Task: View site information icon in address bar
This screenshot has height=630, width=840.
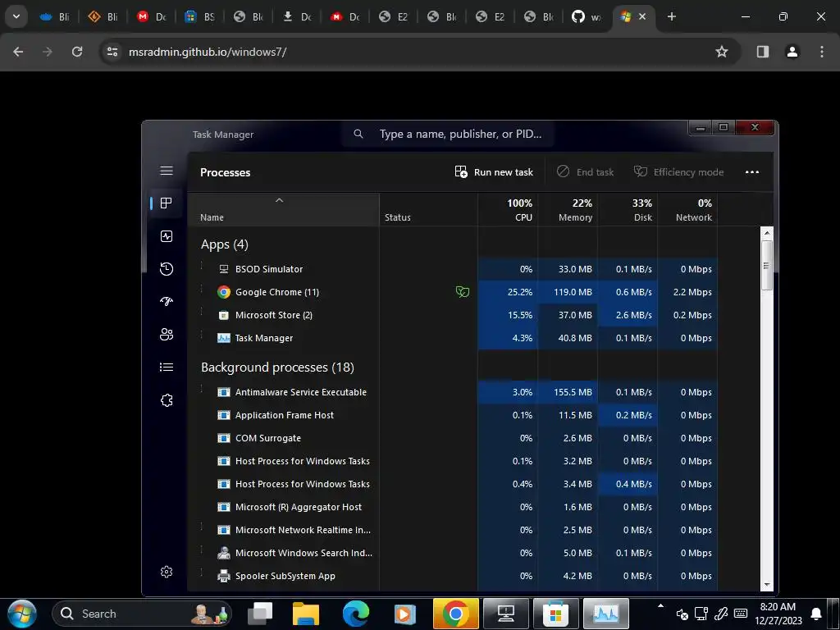Action: pyautogui.click(x=112, y=52)
